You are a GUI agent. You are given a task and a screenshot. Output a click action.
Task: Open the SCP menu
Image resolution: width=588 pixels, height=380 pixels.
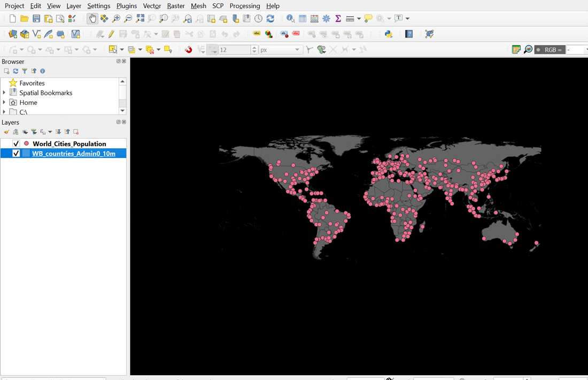218,6
